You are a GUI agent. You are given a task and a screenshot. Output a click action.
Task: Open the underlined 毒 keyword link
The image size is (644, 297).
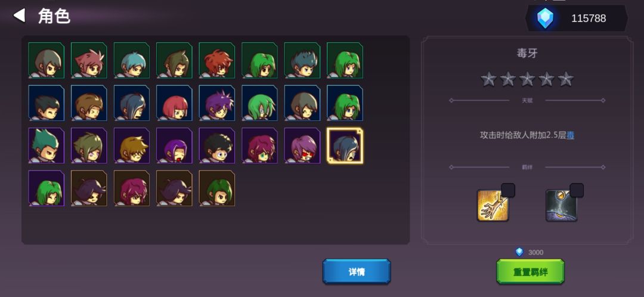click(571, 135)
